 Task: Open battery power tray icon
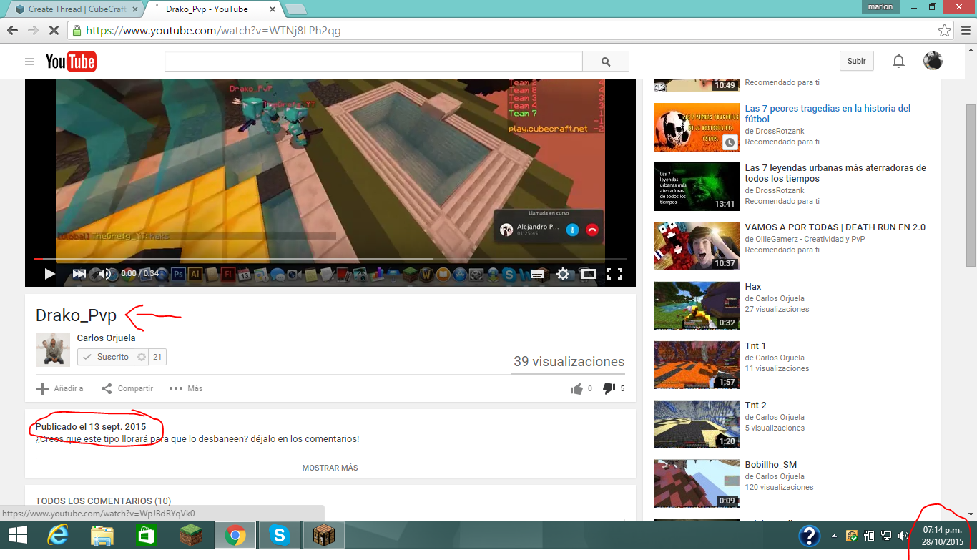(x=869, y=535)
